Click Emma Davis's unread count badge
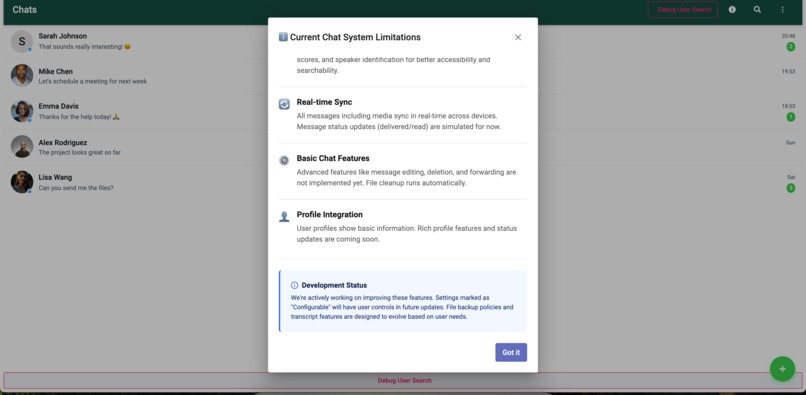Screen dimensions: 806x395 [791, 117]
